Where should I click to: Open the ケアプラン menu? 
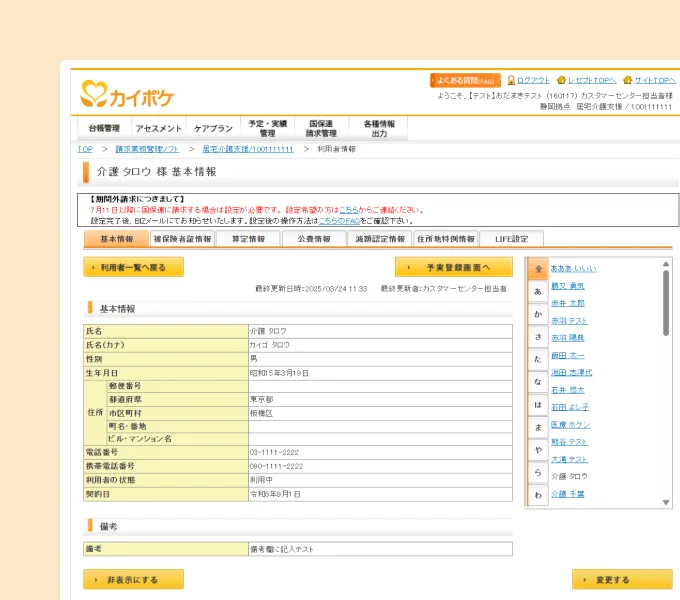(213, 128)
